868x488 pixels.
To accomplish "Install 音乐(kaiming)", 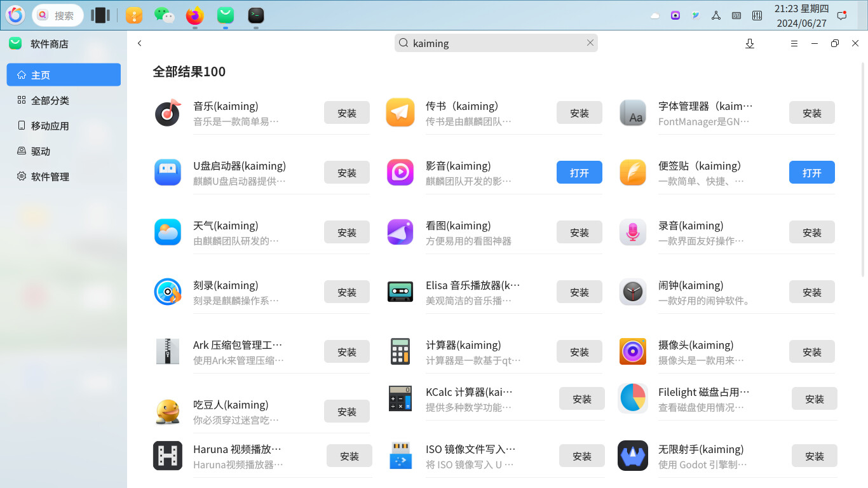I will [x=347, y=113].
